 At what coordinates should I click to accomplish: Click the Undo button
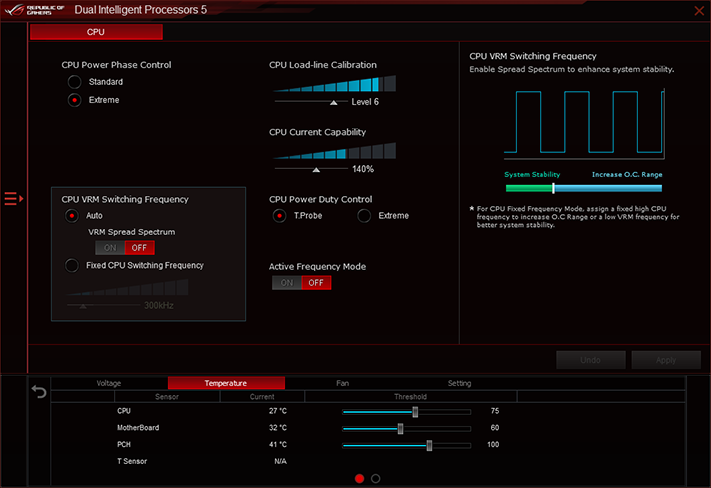590,360
